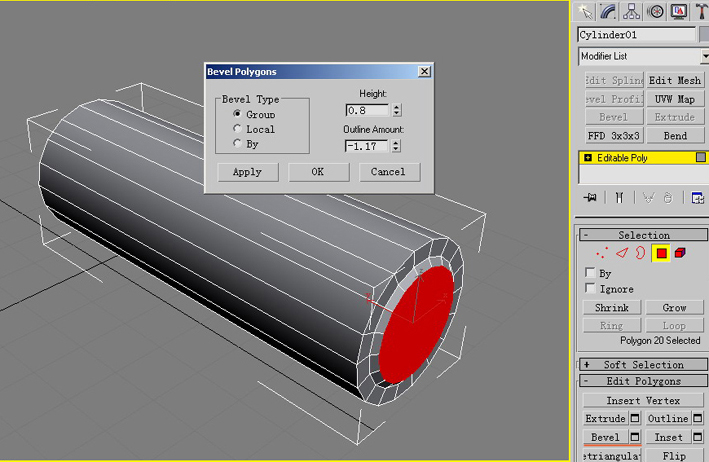Click the Editable Poly stack end toggle
The image size is (709, 462).
point(700,157)
